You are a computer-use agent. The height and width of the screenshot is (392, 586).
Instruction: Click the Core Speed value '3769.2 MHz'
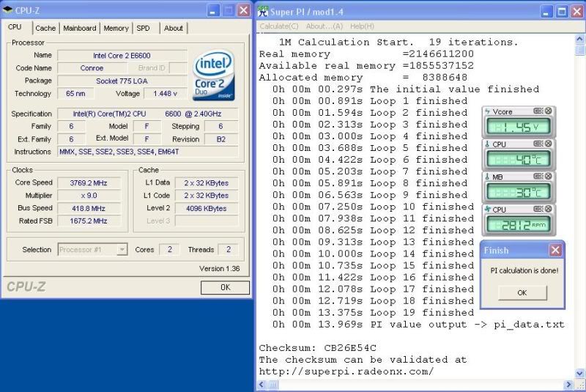click(89, 182)
